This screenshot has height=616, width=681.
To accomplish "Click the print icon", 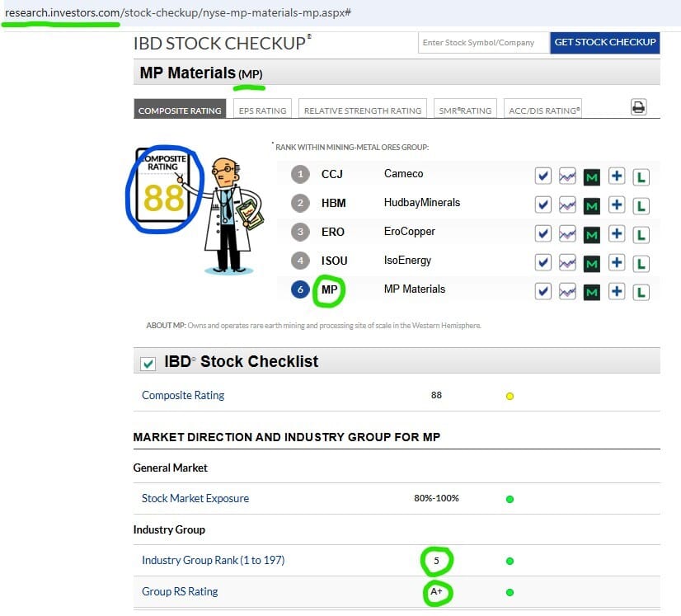I will point(638,107).
